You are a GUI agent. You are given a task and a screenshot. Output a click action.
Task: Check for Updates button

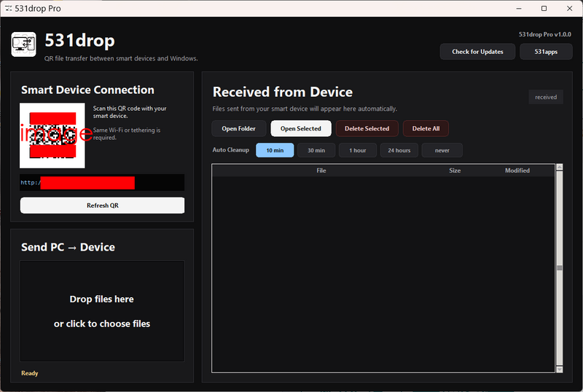pos(477,52)
